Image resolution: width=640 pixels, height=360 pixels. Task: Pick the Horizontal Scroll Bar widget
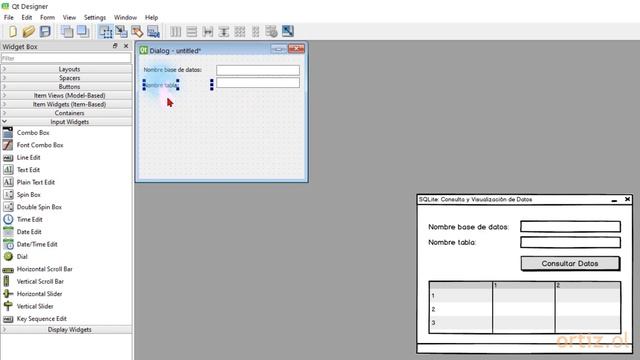point(44,269)
